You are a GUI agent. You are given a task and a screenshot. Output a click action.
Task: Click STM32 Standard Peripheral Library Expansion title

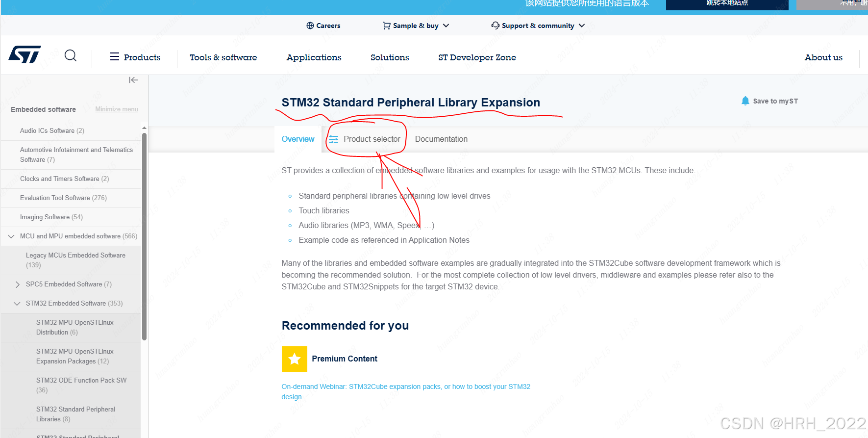pos(411,103)
